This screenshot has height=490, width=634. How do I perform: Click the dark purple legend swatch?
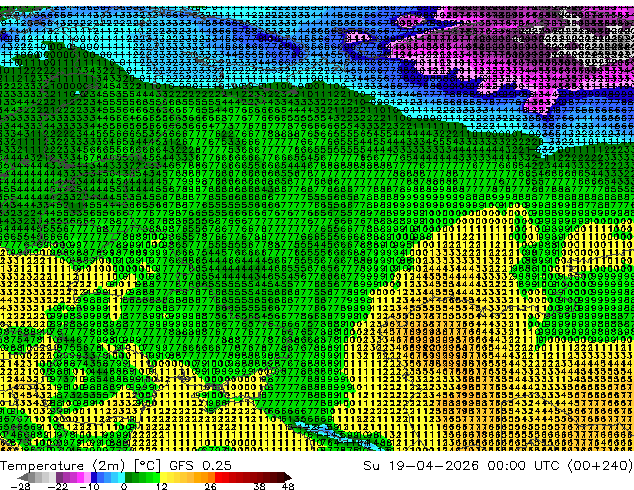(59, 477)
